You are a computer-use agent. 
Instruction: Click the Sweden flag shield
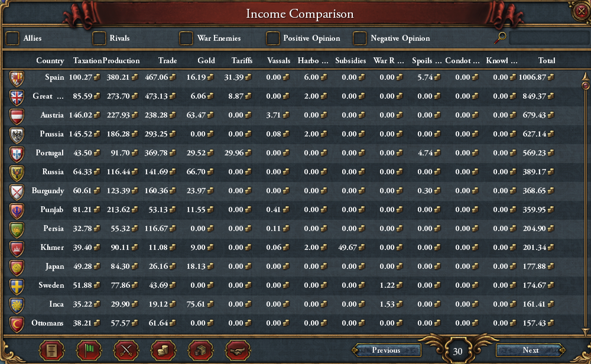tap(17, 287)
